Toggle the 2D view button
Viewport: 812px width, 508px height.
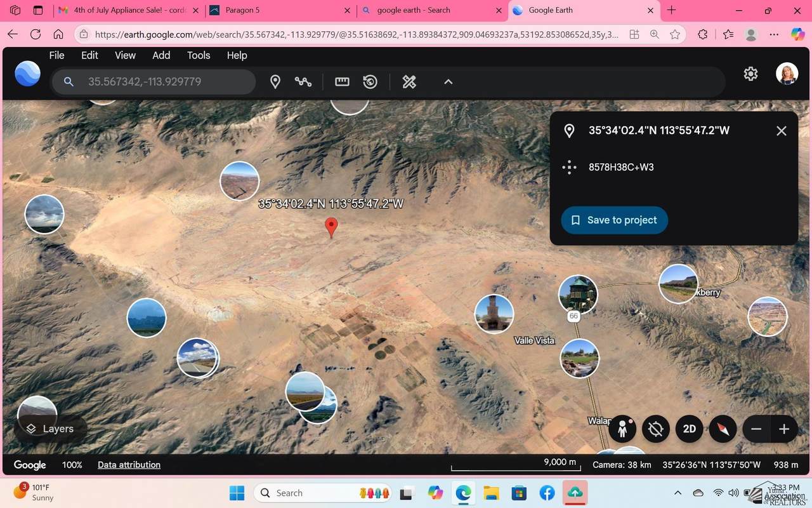click(x=690, y=429)
